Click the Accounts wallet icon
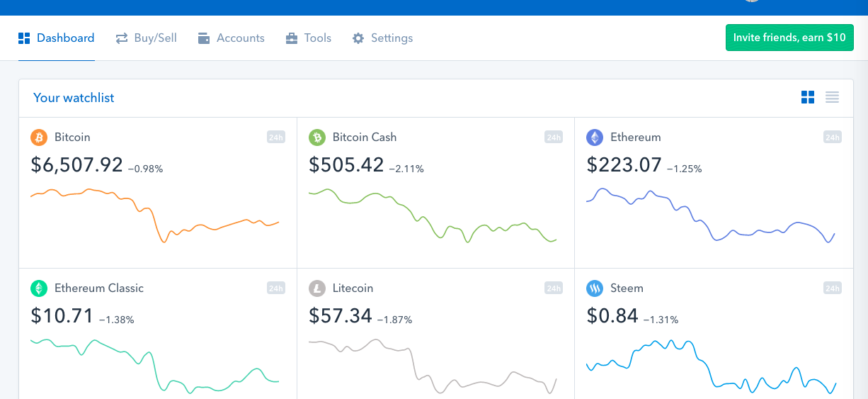The image size is (868, 399). point(204,38)
